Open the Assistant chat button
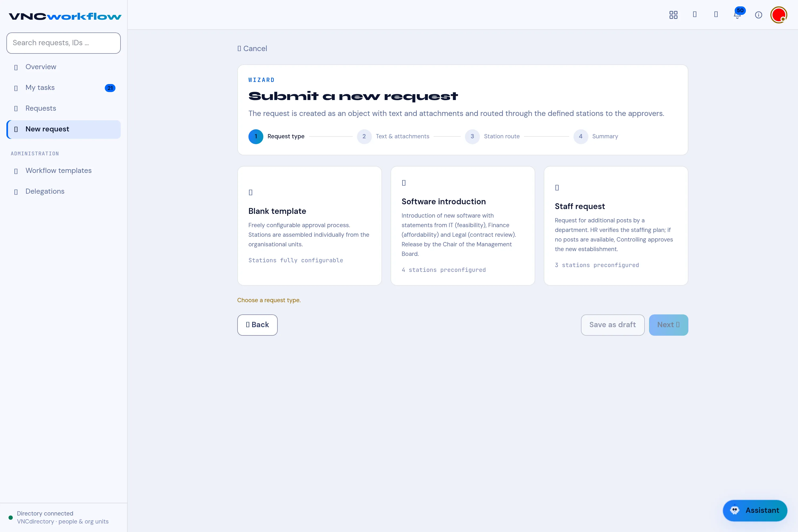Viewport: 798px width, 532px height. 755,510
